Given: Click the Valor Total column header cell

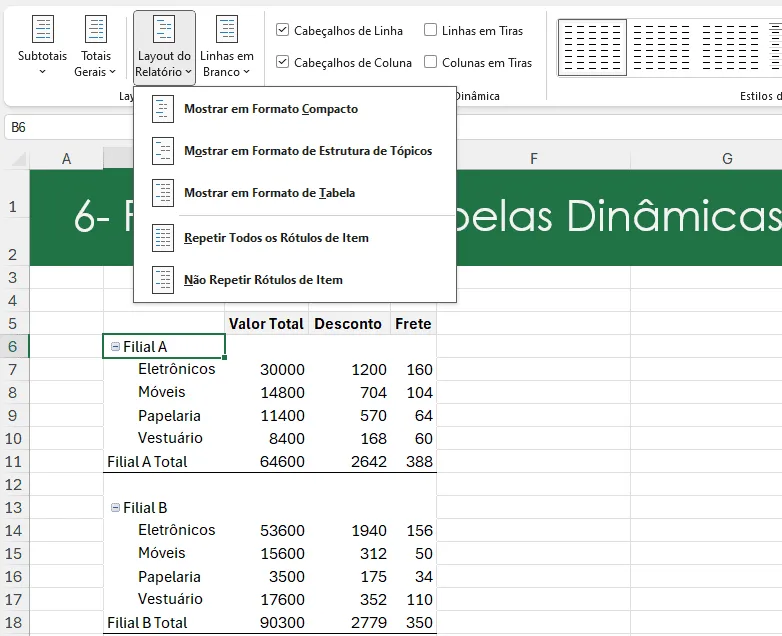Looking at the screenshot, I should pyautogui.click(x=266, y=324).
